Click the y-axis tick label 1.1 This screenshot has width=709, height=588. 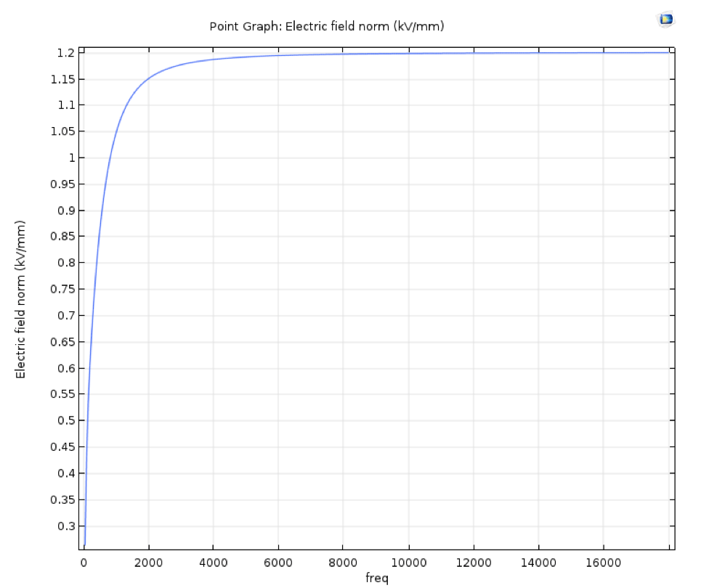tap(66, 105)
